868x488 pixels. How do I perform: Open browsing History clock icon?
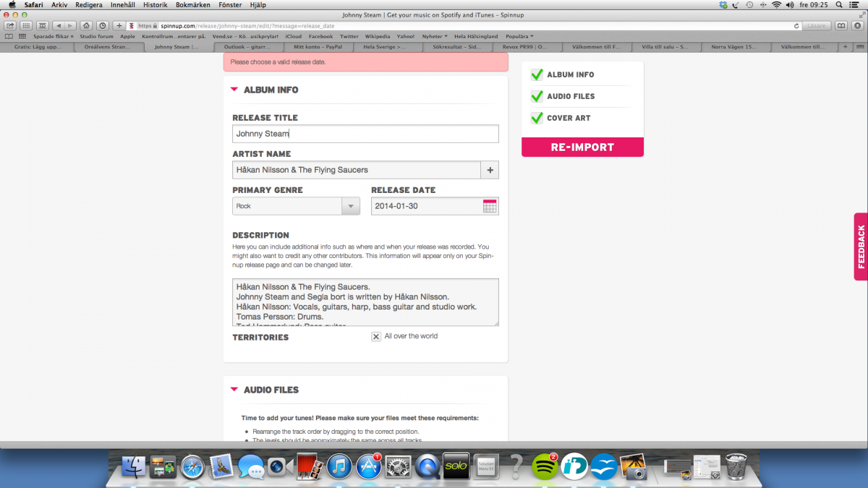(103, 25)
